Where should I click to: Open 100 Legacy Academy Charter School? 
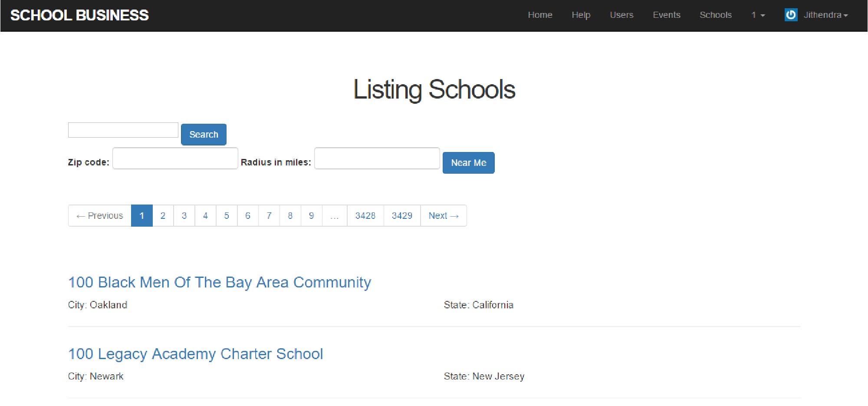(x=195, y=354)
